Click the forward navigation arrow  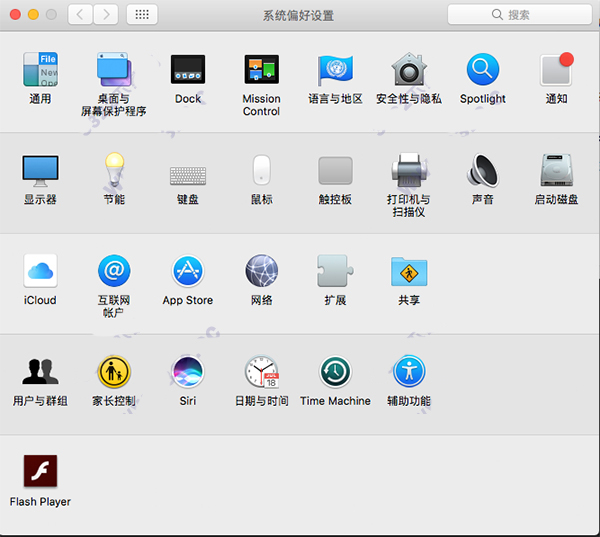point(106,15)
